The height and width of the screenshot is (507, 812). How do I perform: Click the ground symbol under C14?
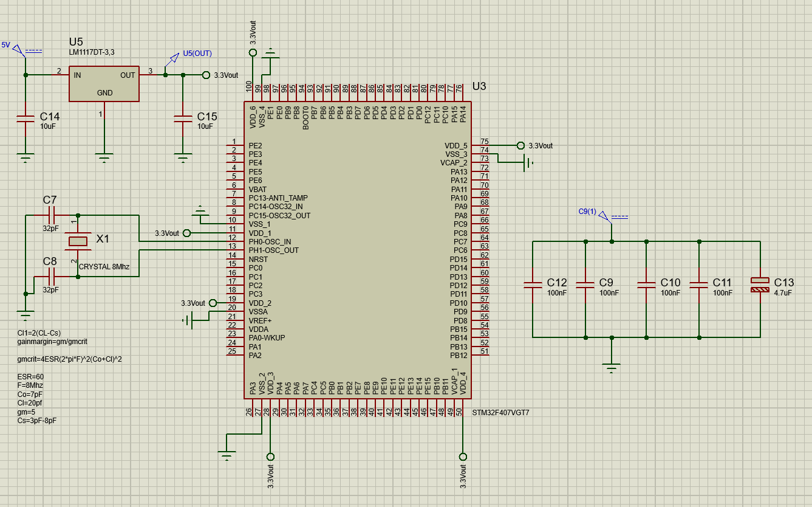click(x=26, y=158)
